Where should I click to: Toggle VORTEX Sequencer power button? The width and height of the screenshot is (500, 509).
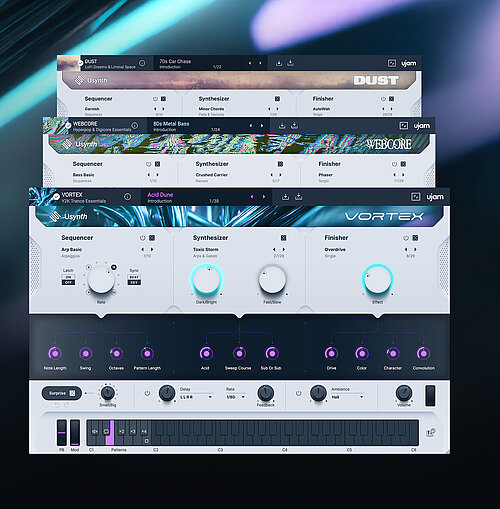tap(142, 238)
